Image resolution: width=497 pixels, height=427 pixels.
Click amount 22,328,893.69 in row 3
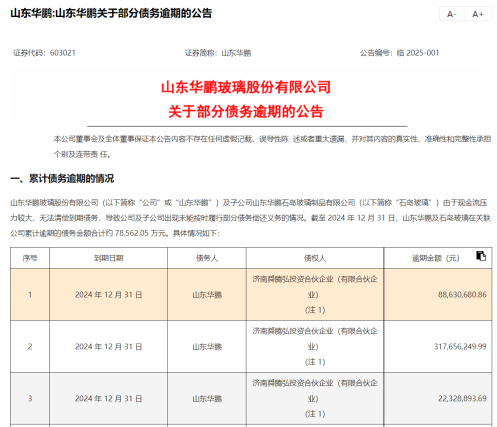pyautogui.click(x=462, y=399)
